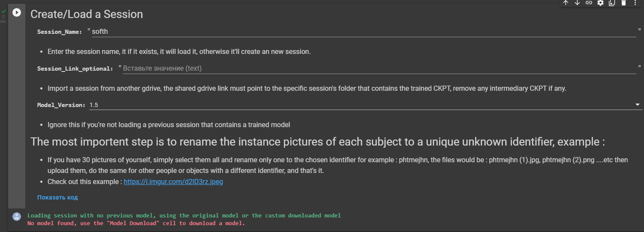Viewport: 644px width, 232px height.
Task: Move cell down with arrow icon
Action: click(x=577, y=3)
